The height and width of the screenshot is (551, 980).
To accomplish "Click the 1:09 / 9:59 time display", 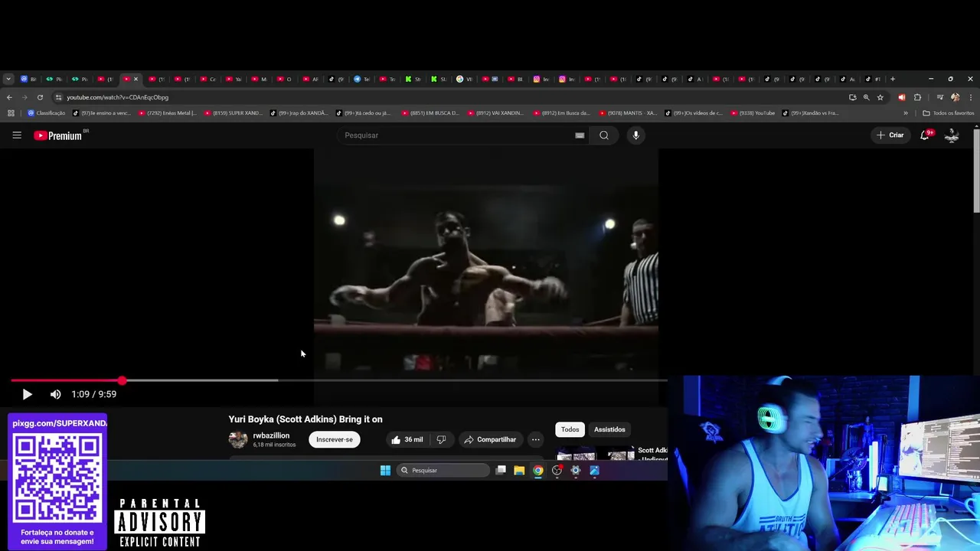I will tap(93, 394).
